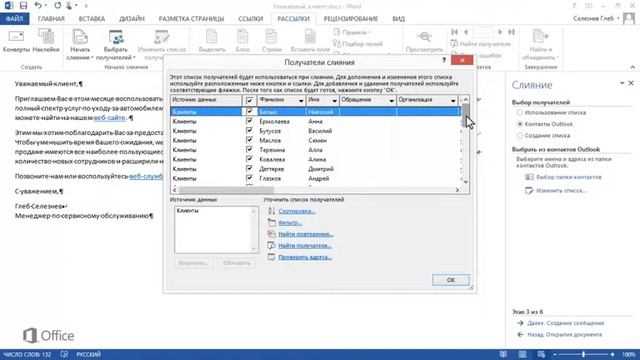The image size is (640, 360).
Task: Switch to the РЕЦЕНЗИРОВАНИЕ tab
Action: tap(351, 19)
